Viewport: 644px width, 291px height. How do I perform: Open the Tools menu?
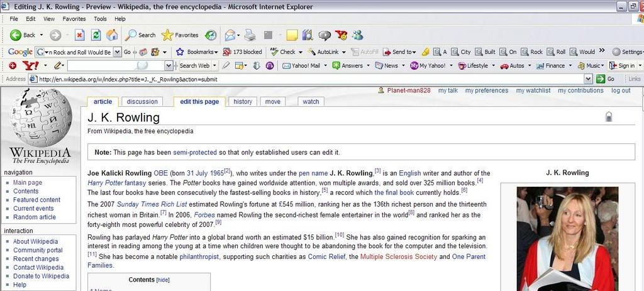(100, 19)
